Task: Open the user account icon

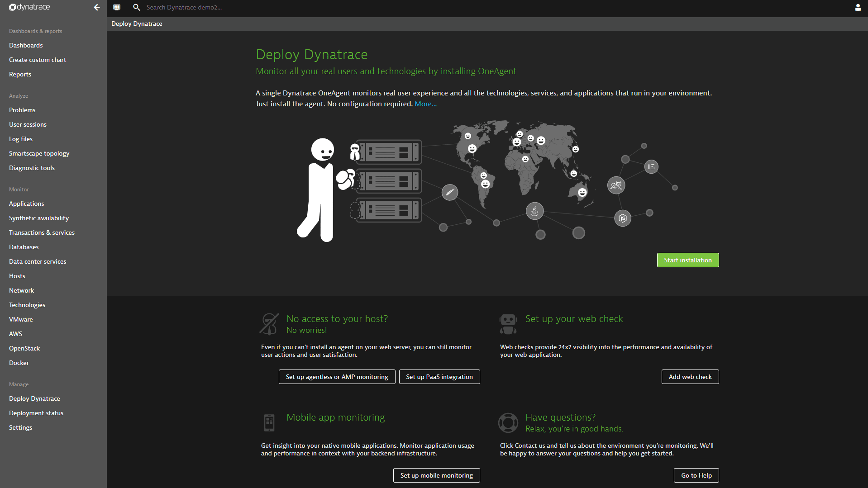Action: pyautogui.click(x=858, y=7)
